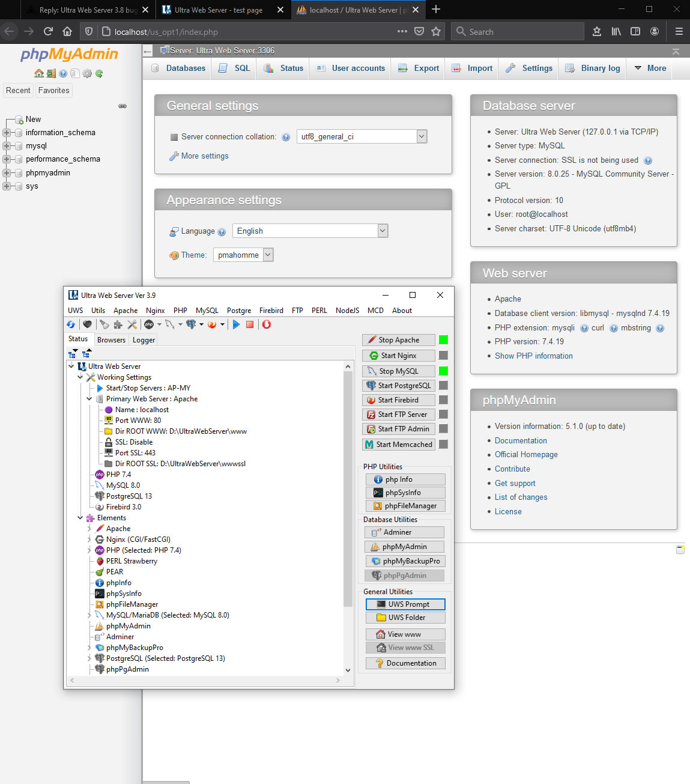Open the MySQL menu in UWS menu bar
The height and width of the screenshot is (784, 690).
pos(207,311)
